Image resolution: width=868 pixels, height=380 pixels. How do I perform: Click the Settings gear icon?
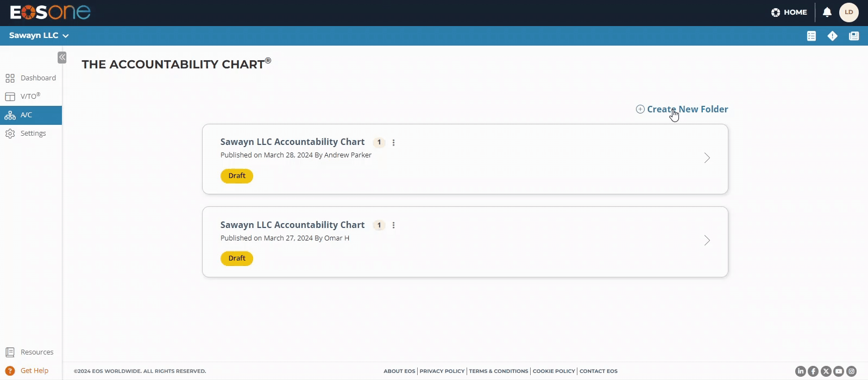pyautogui.click(x=10, y=134)
